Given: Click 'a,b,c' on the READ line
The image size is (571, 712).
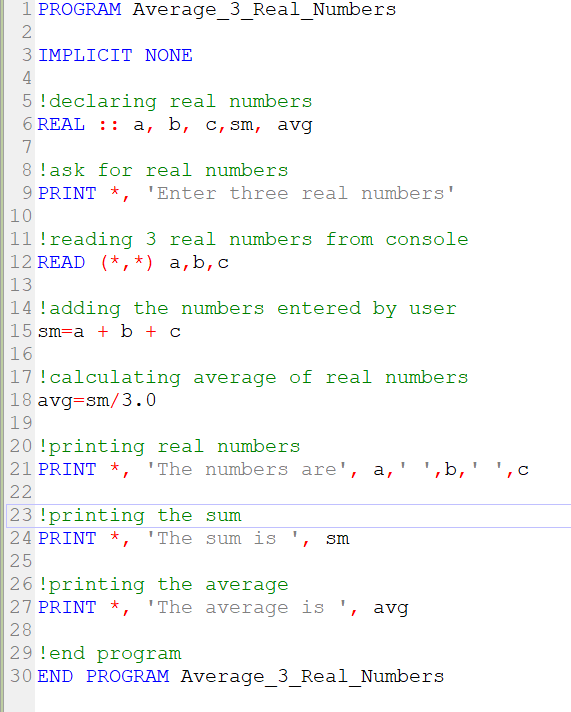Looking at the screenshot, I should click(x=199, y=263).
